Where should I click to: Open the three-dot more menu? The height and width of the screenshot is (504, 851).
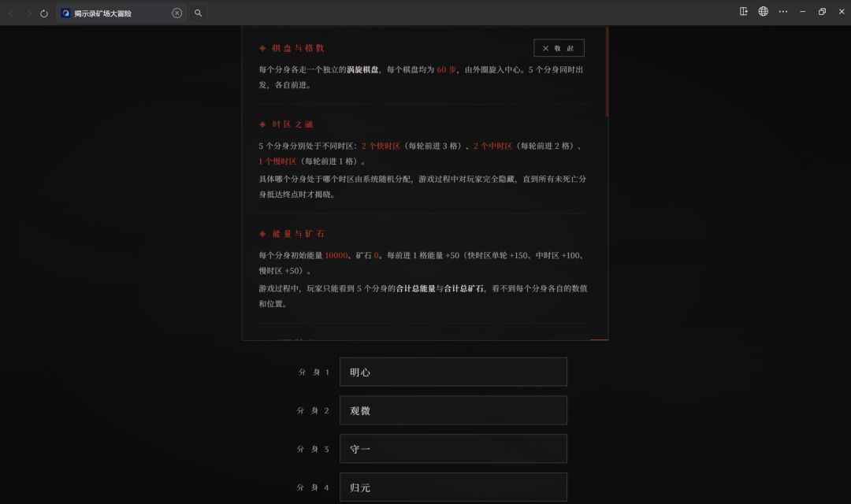pyautogui.click(x=782, y=11)
